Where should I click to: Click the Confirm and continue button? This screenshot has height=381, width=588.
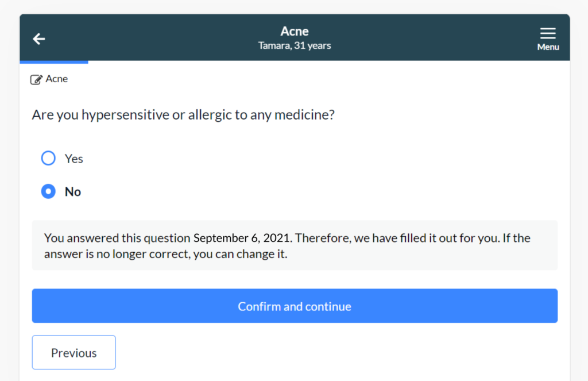(x=295, y=306)
